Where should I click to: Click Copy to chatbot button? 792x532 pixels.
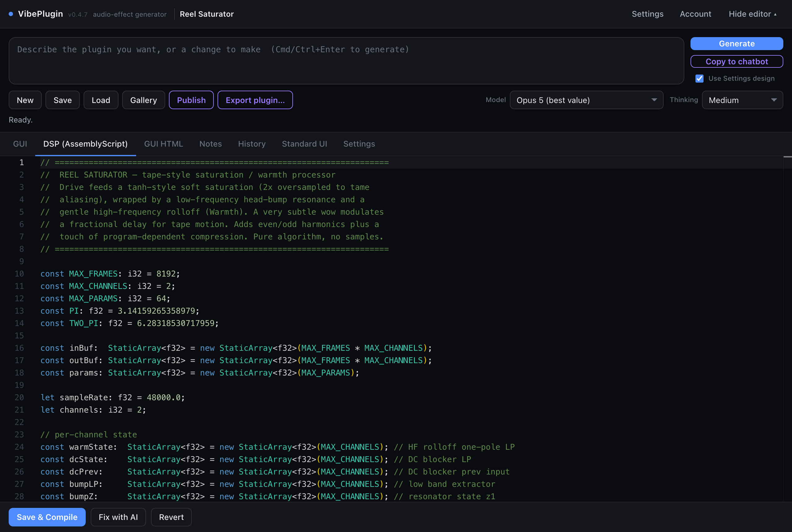pyautogui.click(x=737, y=62)
